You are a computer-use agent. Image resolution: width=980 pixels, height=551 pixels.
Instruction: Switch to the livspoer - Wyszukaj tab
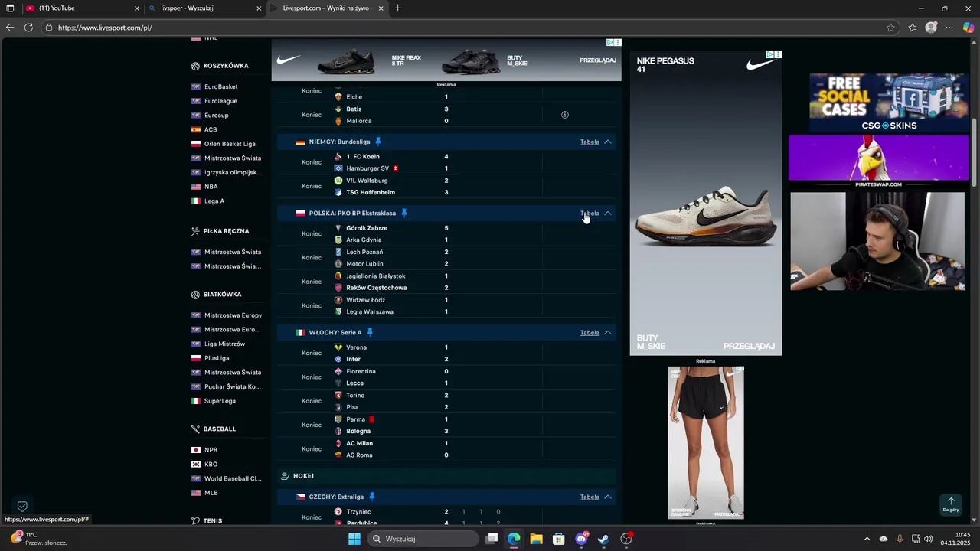pos(204,8)
